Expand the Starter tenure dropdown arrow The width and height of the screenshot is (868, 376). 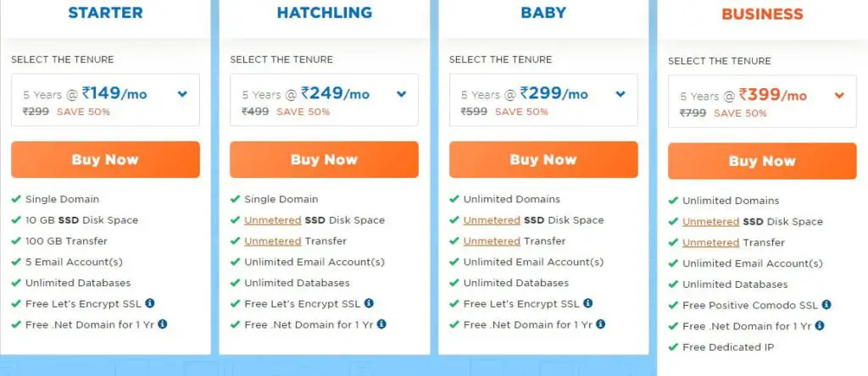[x=182, y=94]
